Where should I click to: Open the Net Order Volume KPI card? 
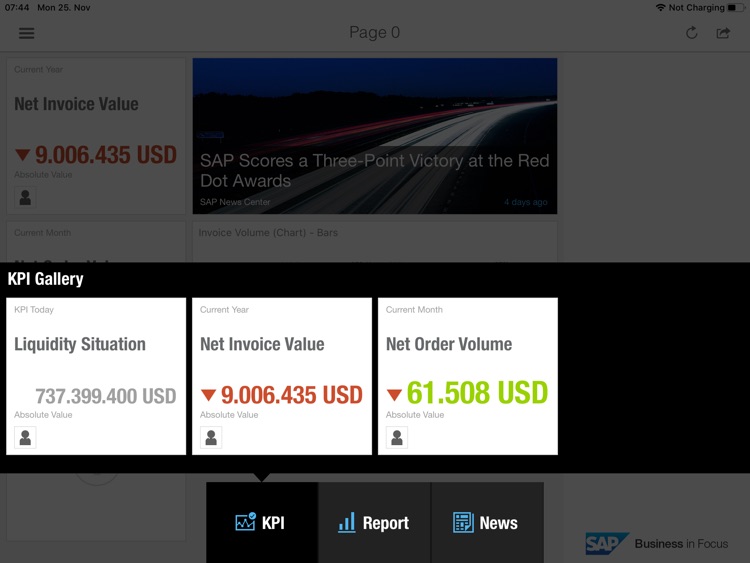[468, 376]
